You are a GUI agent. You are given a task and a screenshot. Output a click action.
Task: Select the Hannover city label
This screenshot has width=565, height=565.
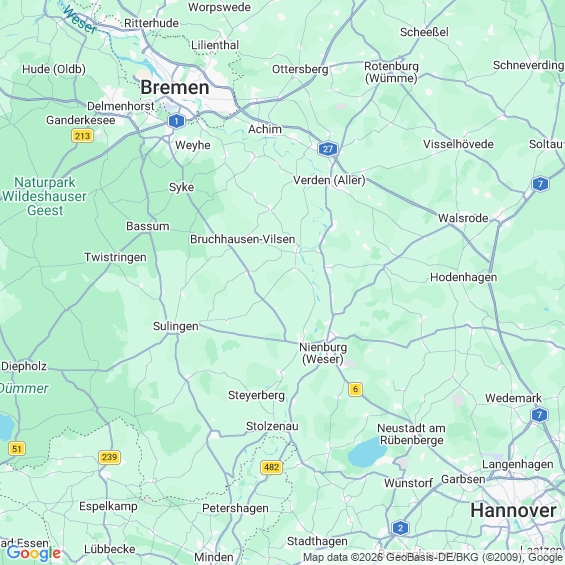click(513, 511)
